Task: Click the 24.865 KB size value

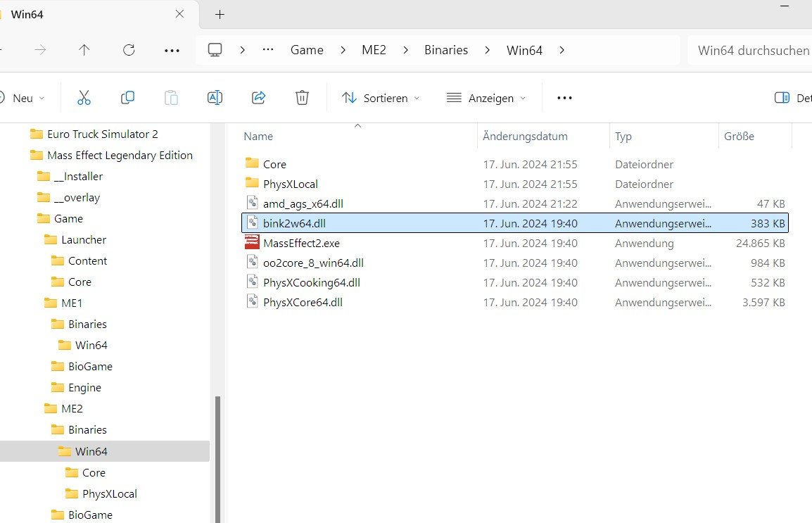Action: point(760,243)
